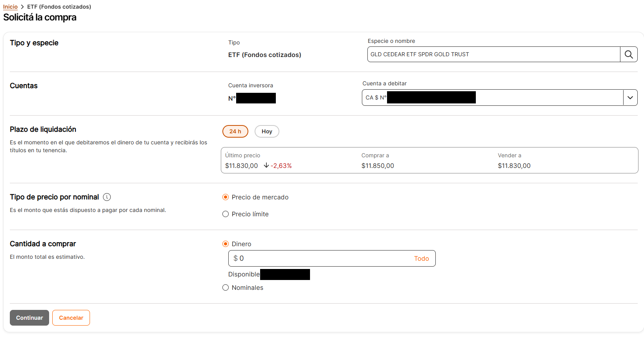Click the info icon beside Tipo de precio
The height and width of the screenshot is (350, 644).
coord(107,197)
